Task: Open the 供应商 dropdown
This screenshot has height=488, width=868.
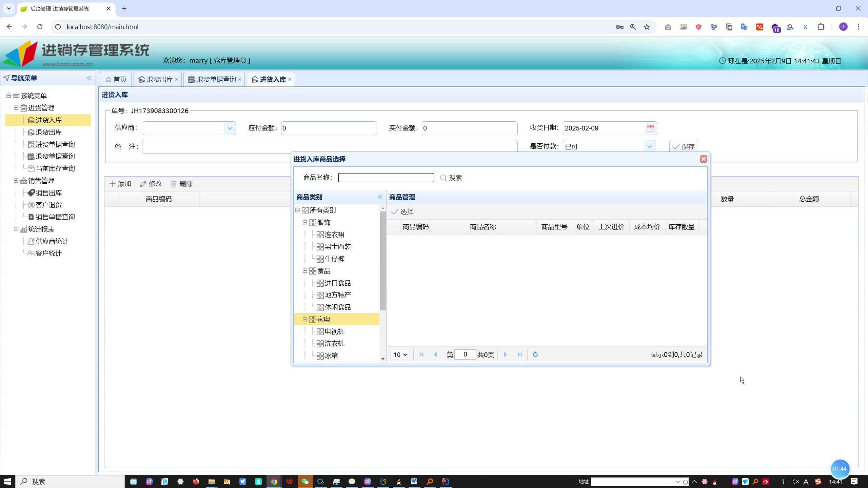Action: 230,128
